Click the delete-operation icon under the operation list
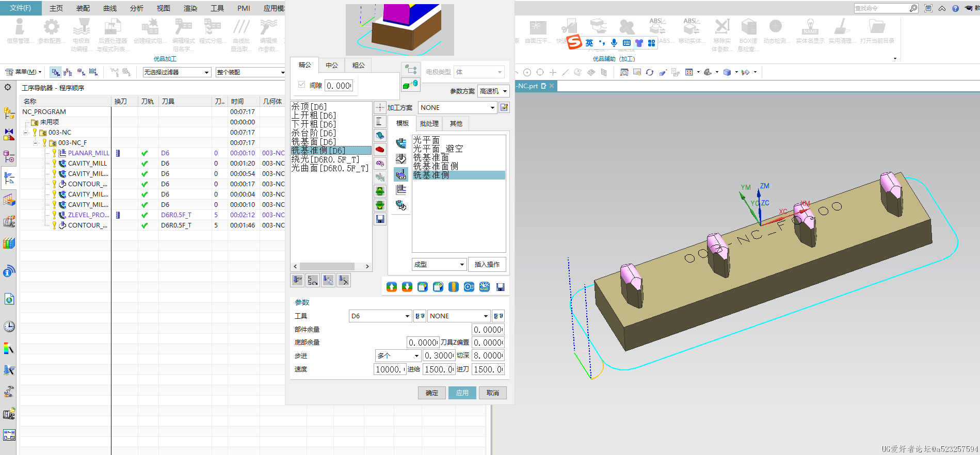The height and width of the screenshot is (455, 980). (x=344, y=280)
